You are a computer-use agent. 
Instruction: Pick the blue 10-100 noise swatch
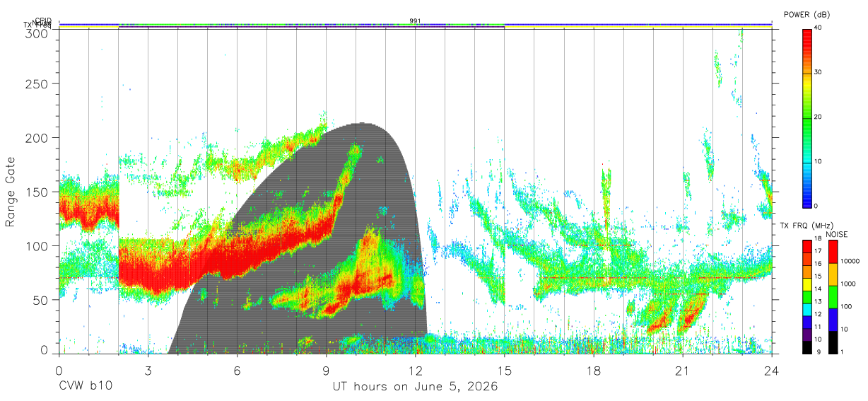[x=833, y=319]
